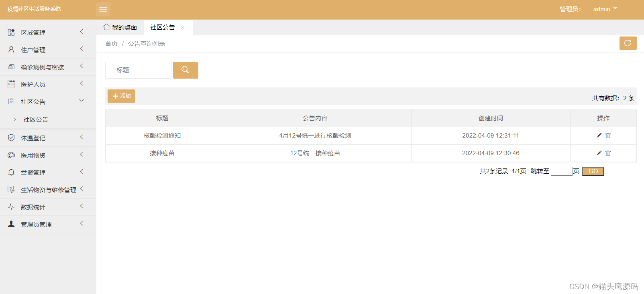The width and height of the screenshot is (644, 294).
Task: Click the 公告查询列表 breadcrumb
Action: [147, 43]
